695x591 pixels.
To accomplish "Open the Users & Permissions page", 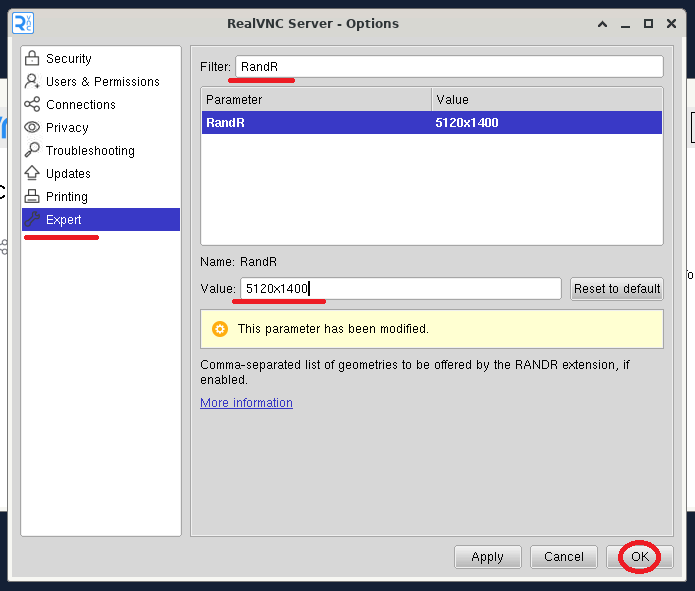I will 101,81.
